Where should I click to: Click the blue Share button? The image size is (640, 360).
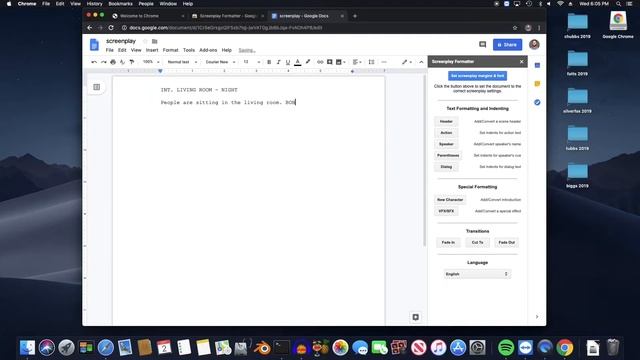pos(507,44)
